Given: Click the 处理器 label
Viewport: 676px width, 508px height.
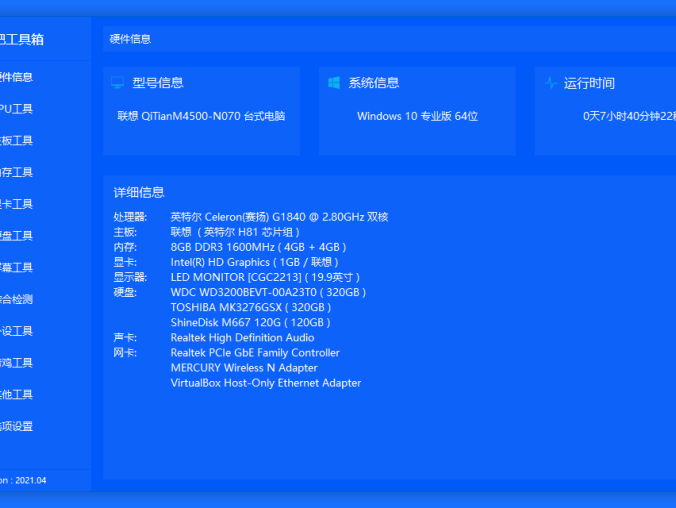Looking at the screenshot, I should [130, 217].
